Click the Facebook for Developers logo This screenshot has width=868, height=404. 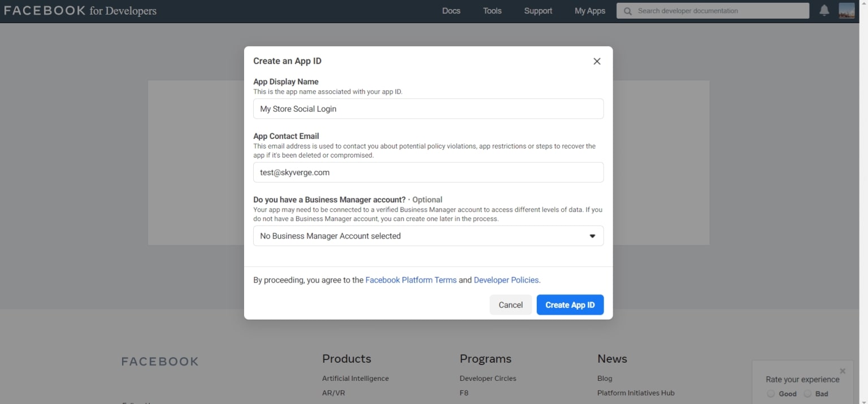click(x=80, y=11)
